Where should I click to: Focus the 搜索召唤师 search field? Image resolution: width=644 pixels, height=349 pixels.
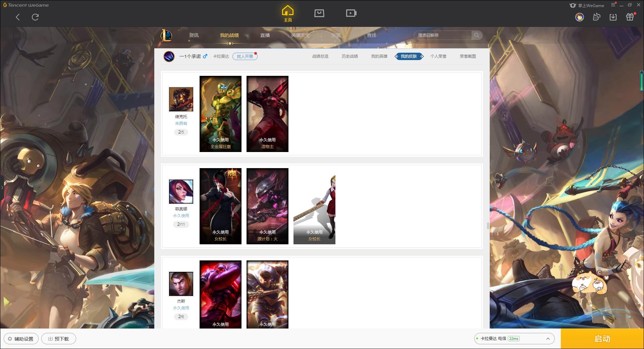point(443,35)
